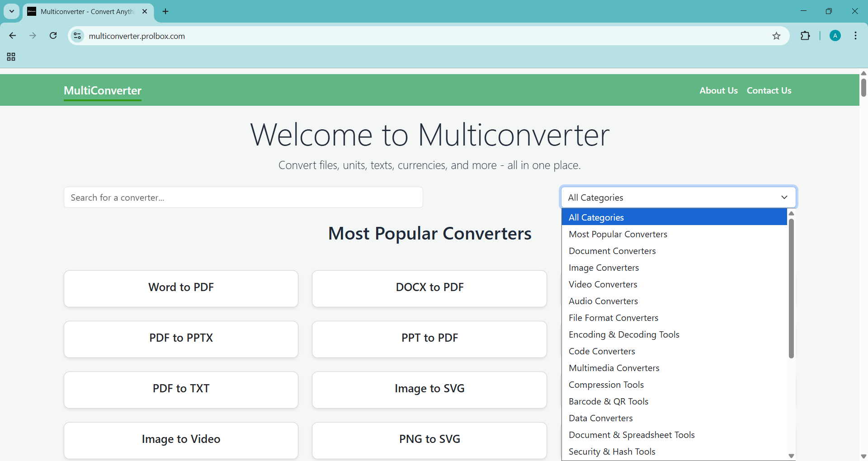Open the Chrome three-dot menu
Screen dimensions: 868x461
point(855,36)
